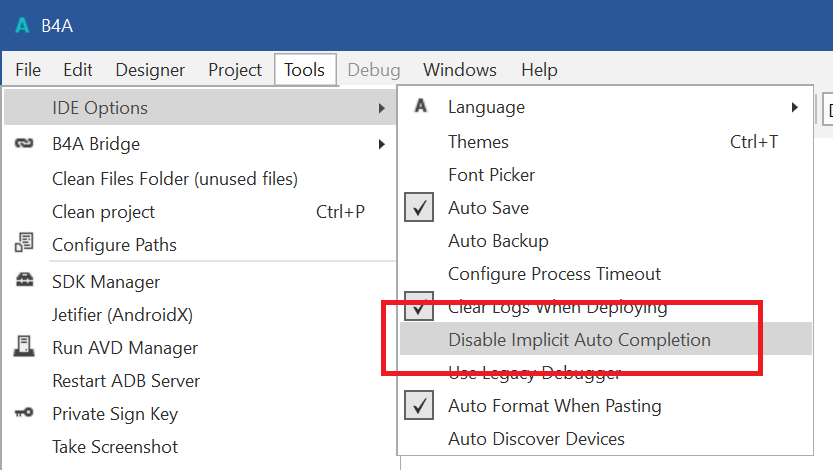Click the Configure Paths icon
The height and width of the screenshot is (470, 833).
coord(24,244)
